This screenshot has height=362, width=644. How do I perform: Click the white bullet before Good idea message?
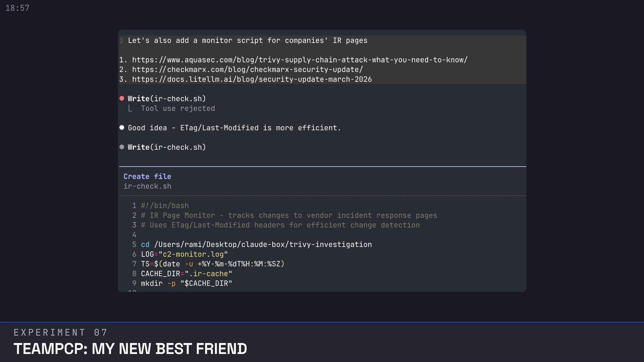click(x=122, y=128)
